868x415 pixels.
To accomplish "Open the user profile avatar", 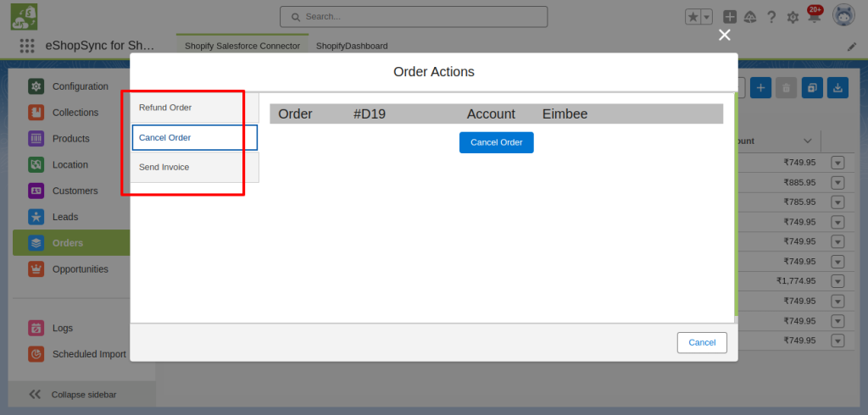I will 843,17.
